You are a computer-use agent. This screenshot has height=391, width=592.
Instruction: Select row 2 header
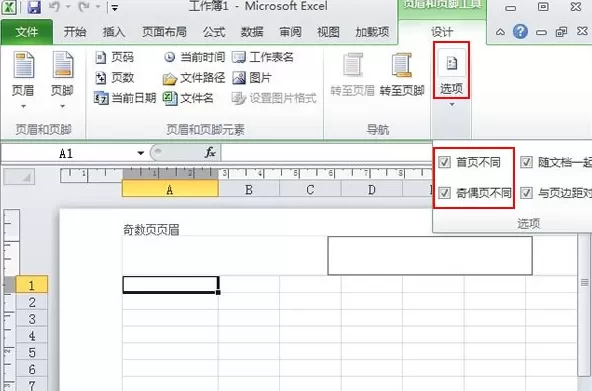(32, 302)
